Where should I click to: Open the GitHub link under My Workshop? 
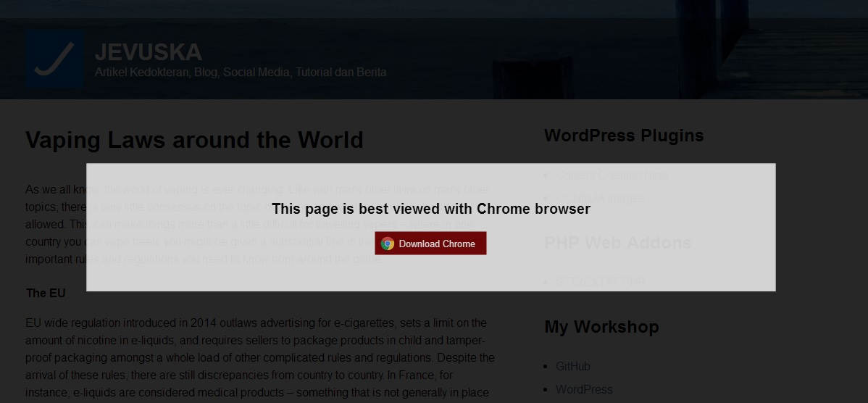pos(573,367)
